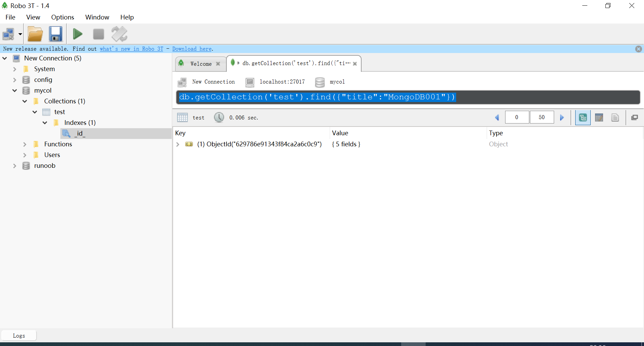Click the New Connection server icon in tree
644x346 pixels.
tap(16, 58)
